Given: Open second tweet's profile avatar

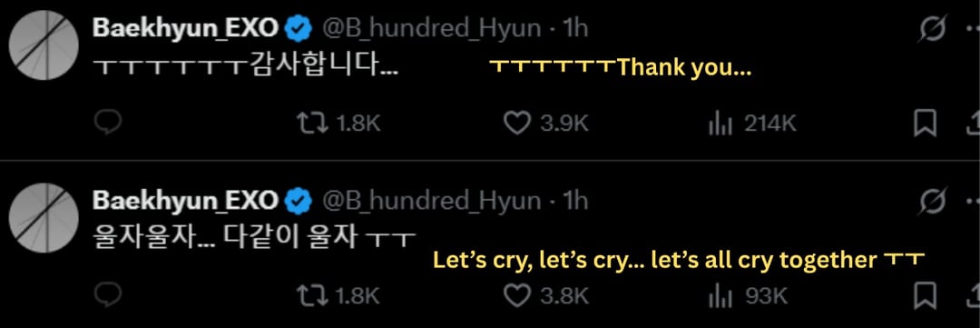Looking at the screenshot, I should coord(44,218).
